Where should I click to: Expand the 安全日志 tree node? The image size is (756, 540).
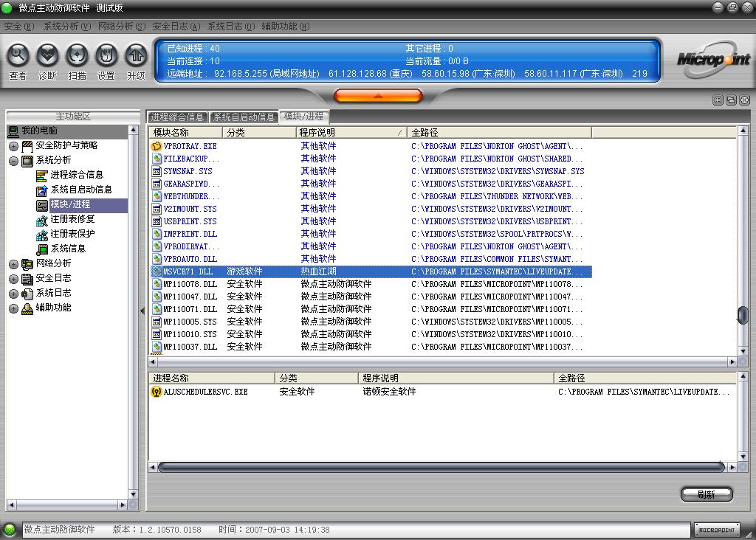click(x=13, y=280)
